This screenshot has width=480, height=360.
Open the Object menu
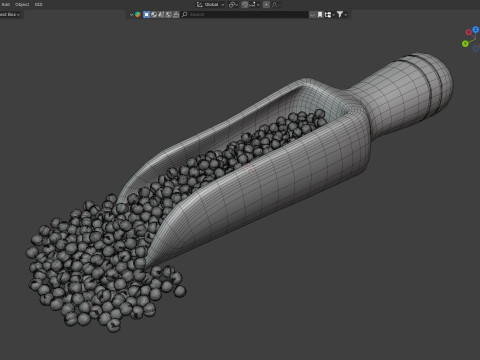22,4
